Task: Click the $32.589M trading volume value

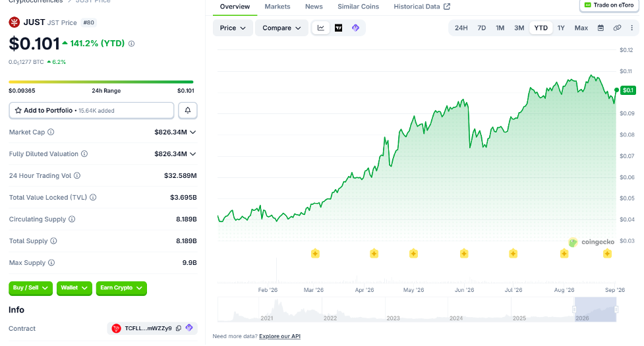Action: coord(181,176)
